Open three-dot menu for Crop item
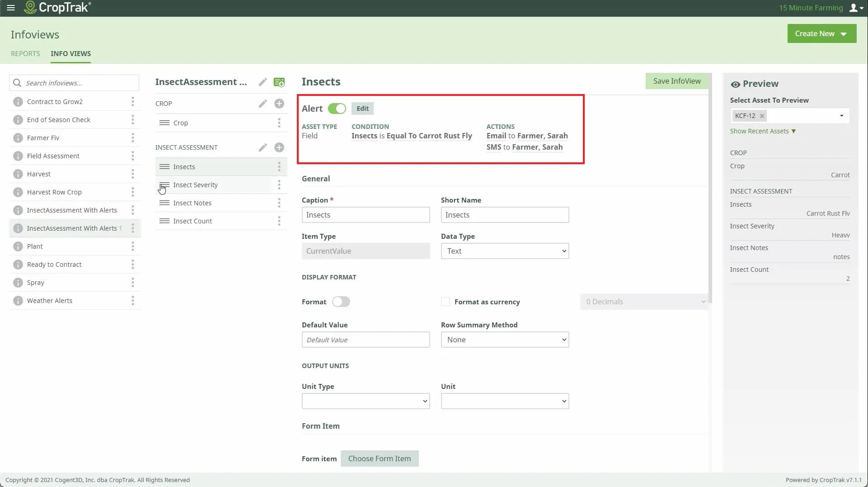This screenshot has width=868, height=487. click(279, 123)
